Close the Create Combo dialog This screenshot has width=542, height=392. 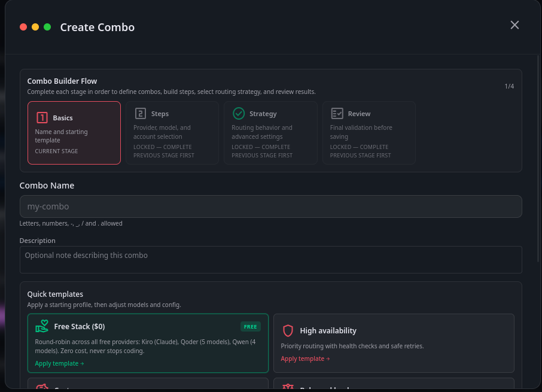514,25
